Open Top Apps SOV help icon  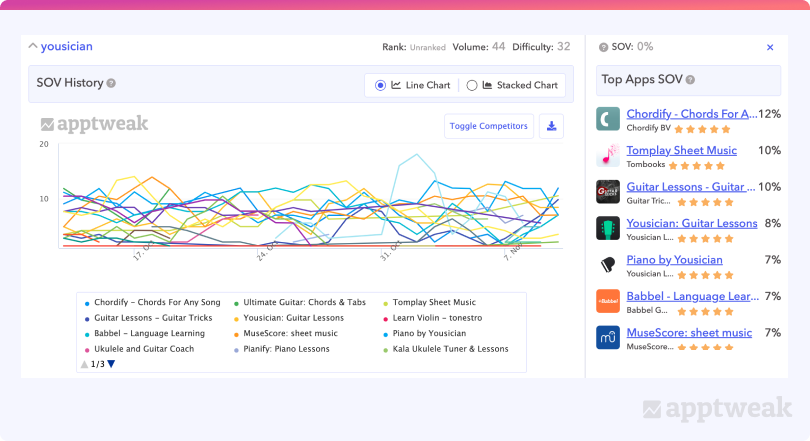[x=690, y=80]
